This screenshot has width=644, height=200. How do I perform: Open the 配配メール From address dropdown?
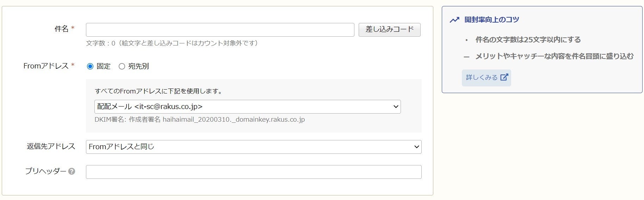click(x=247, y=107)
